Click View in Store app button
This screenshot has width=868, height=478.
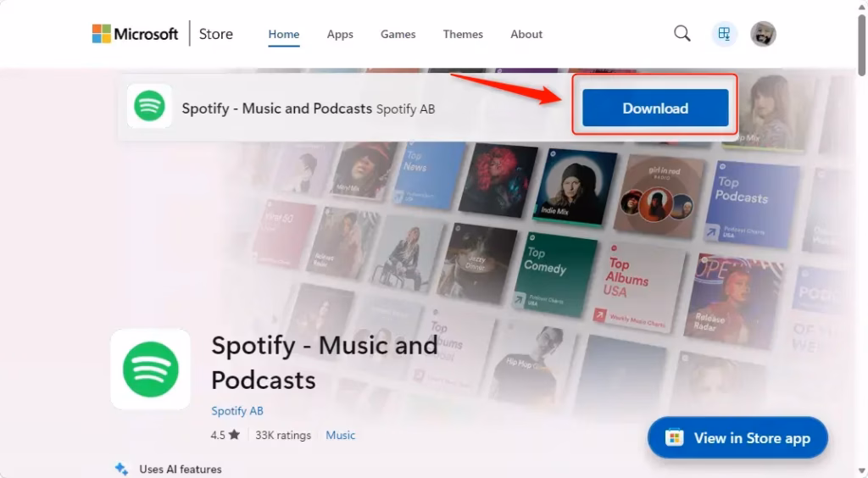point(738,437)
